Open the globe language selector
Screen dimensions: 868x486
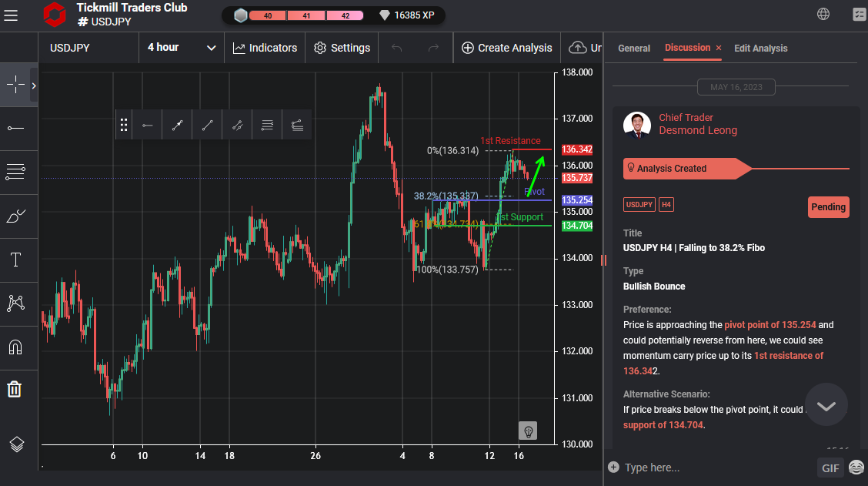pos(823,15)
